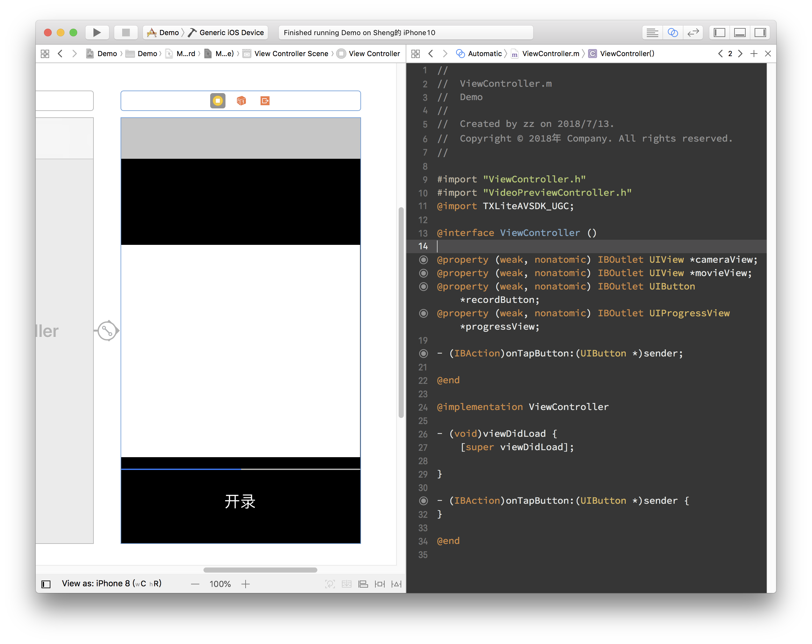Screen dimensions: 812x644
Task: Toggle the Debug area panel
Action: (740, 33)
